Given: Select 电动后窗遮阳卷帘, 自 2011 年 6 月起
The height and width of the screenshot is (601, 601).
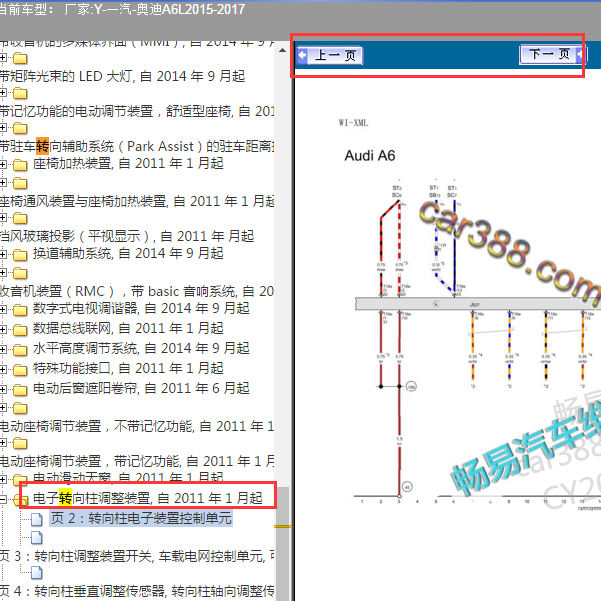Looking at the screenshot, I should click(x=141, y=388).
